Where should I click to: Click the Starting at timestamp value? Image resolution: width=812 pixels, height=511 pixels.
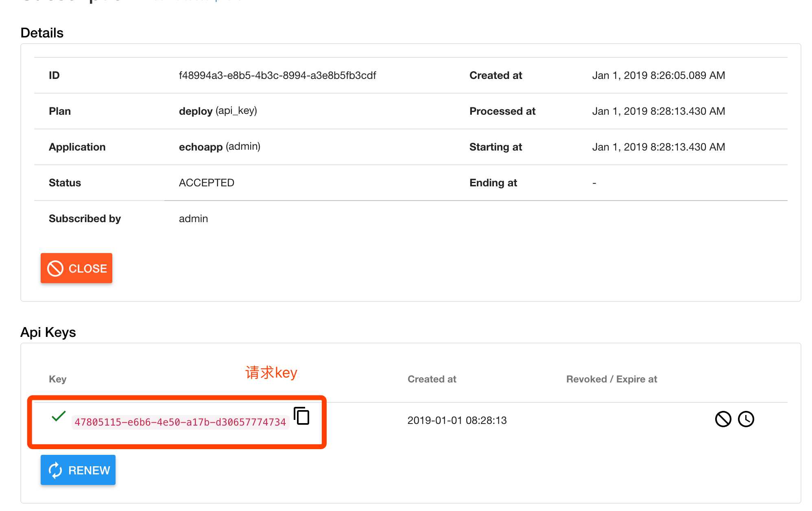659,147
